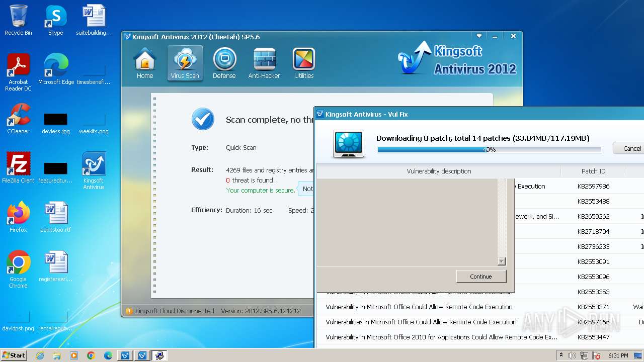Select patch KB2553447 cell

(594, 337)
